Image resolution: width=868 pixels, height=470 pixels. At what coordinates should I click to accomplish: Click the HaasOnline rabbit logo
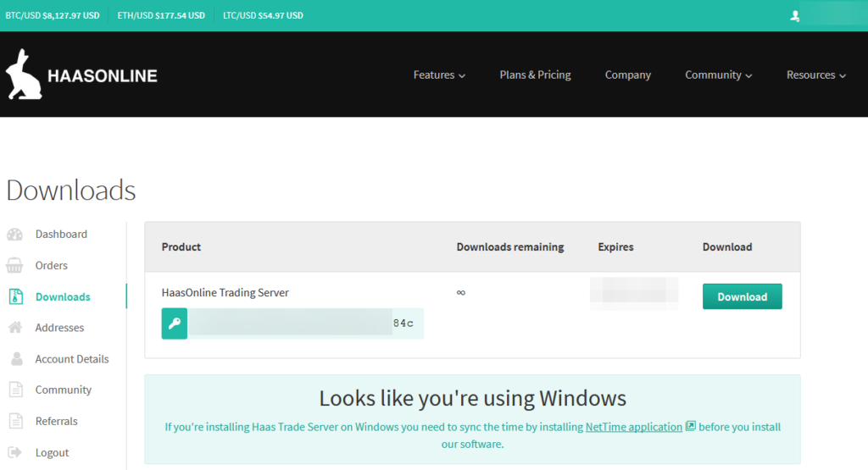coord(24,74)
